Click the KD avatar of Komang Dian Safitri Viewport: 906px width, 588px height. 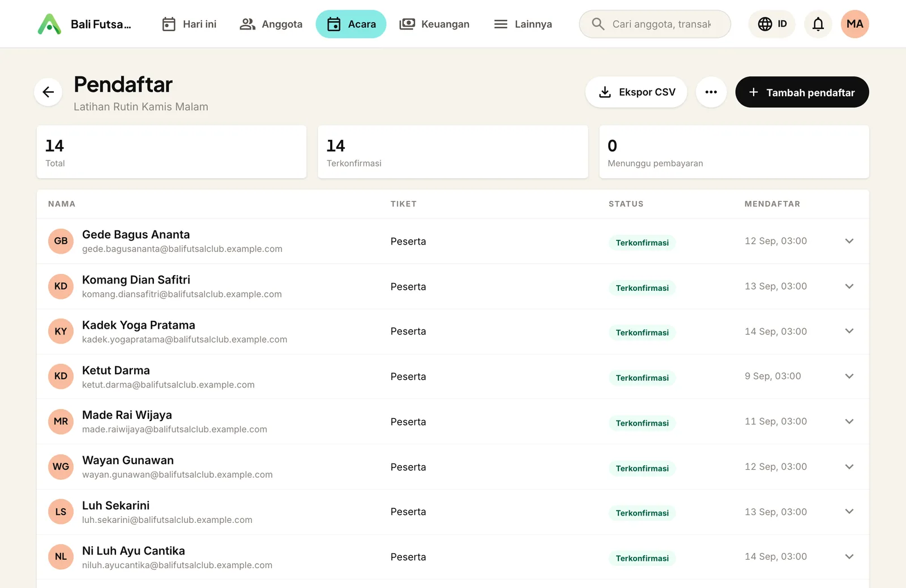61,286
